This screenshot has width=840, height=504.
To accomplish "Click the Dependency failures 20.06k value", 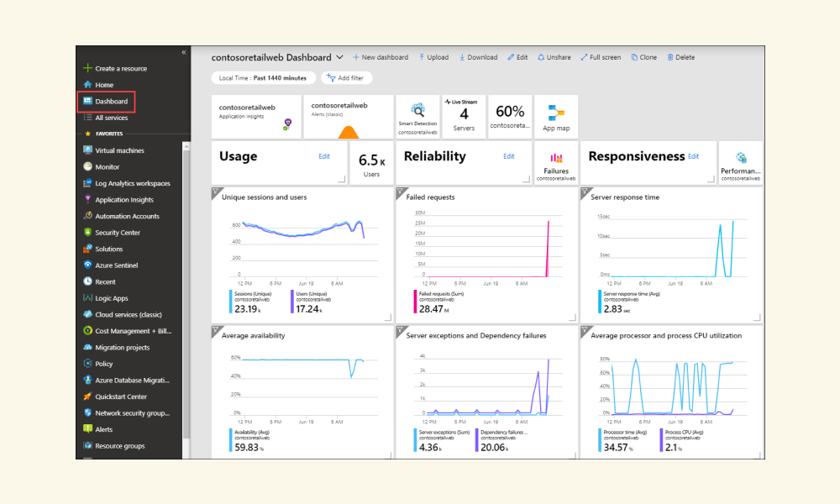I will point(493,447).
